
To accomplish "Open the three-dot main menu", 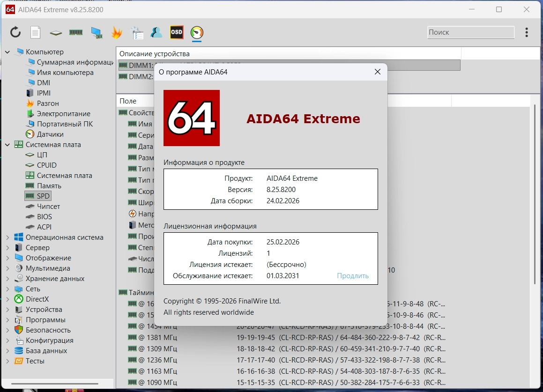I will click(x=527, y=32).
